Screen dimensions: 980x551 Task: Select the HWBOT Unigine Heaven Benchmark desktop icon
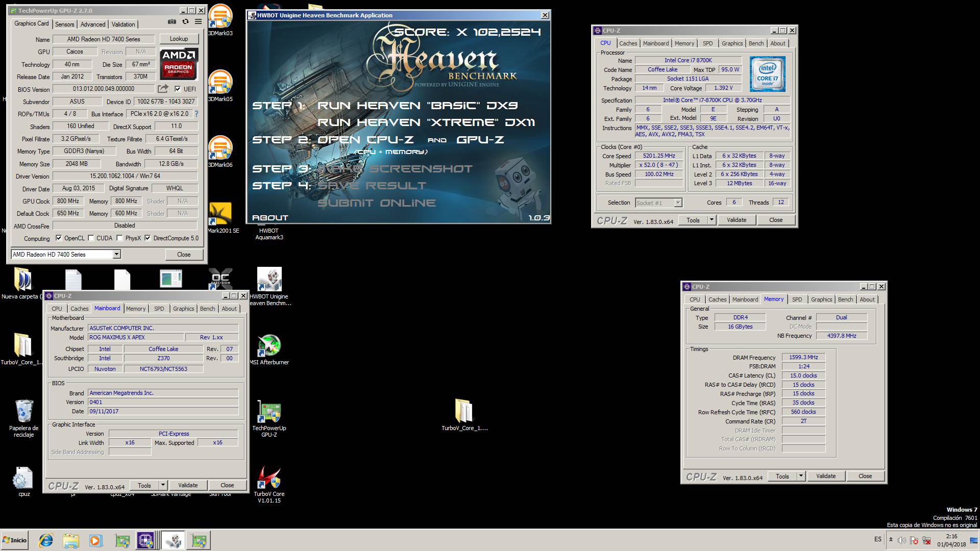(x=269, y=287)
